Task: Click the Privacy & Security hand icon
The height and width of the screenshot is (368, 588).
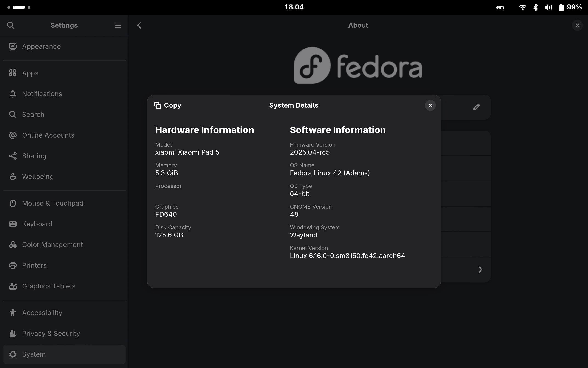Action: [x=13, y=333]
